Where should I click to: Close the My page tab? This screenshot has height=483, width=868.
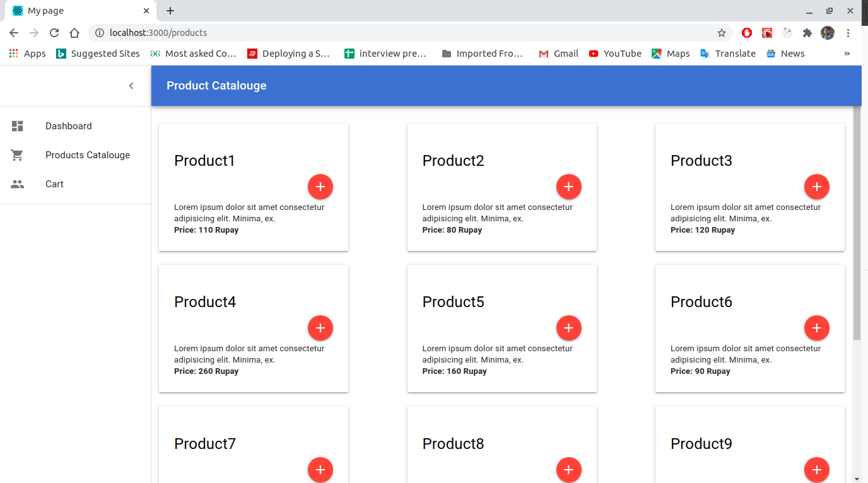tap(146, 11)
